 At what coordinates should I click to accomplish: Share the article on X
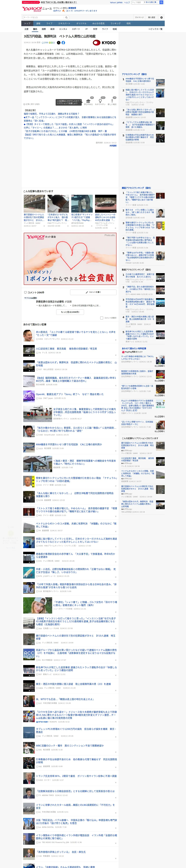(59, 43)
